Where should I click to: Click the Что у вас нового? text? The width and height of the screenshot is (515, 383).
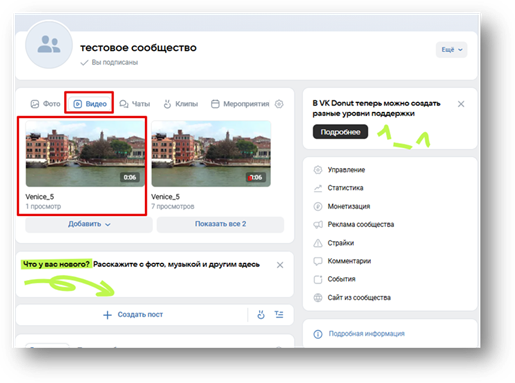56,264
